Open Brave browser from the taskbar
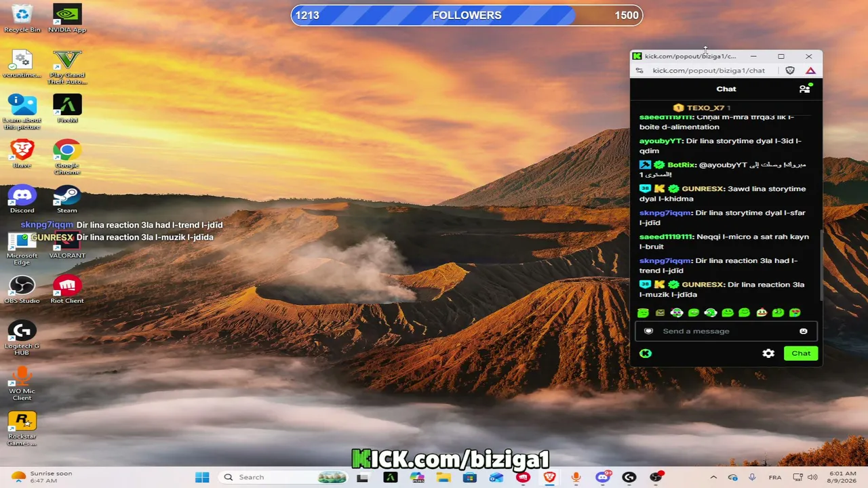 click(x=549, y=477)
